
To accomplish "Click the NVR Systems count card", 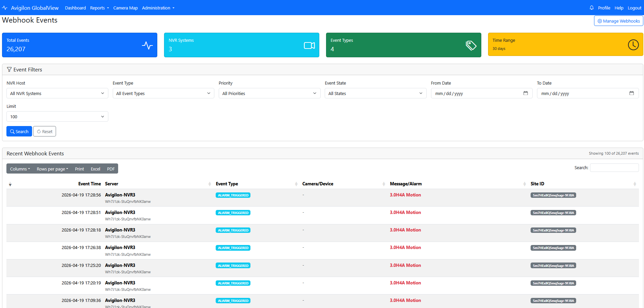I will [242, 45].
